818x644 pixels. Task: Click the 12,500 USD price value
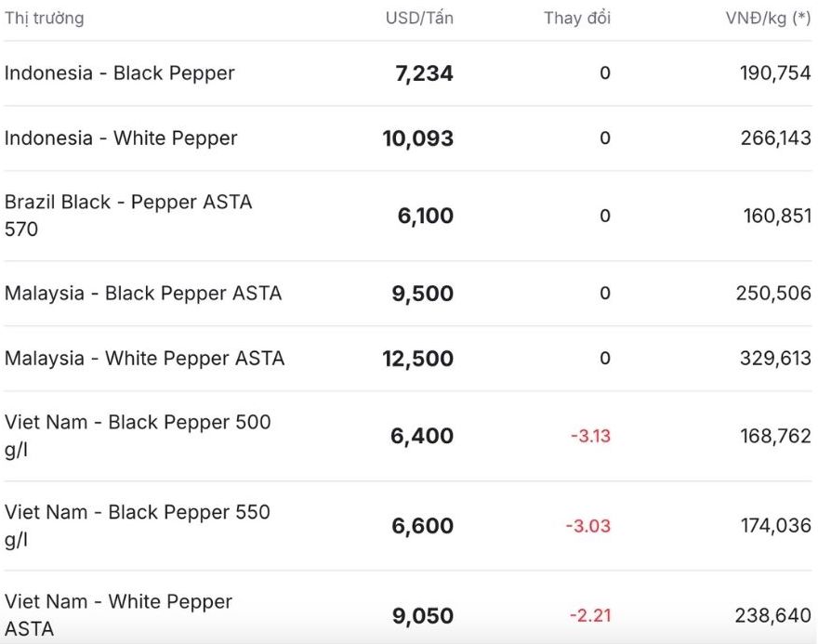[418, 359]
